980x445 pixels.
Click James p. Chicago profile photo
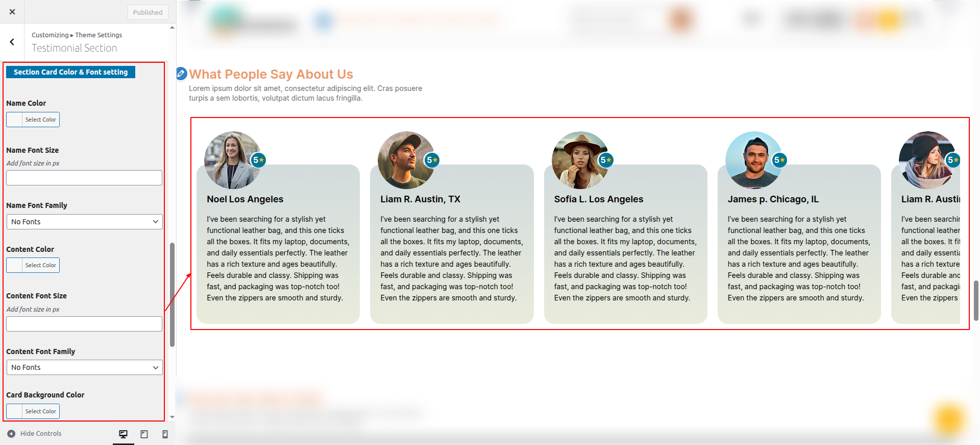pyautogui.click(x=753, y=160)
